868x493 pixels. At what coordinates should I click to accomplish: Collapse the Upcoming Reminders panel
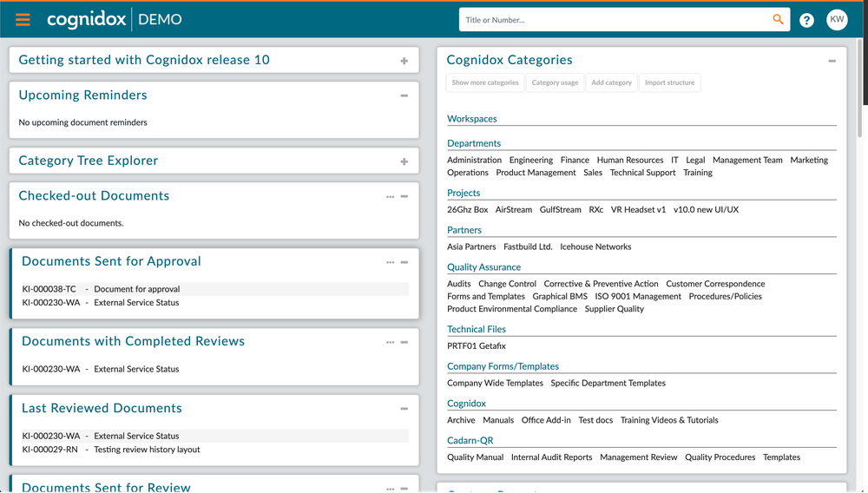click(404, 95)
